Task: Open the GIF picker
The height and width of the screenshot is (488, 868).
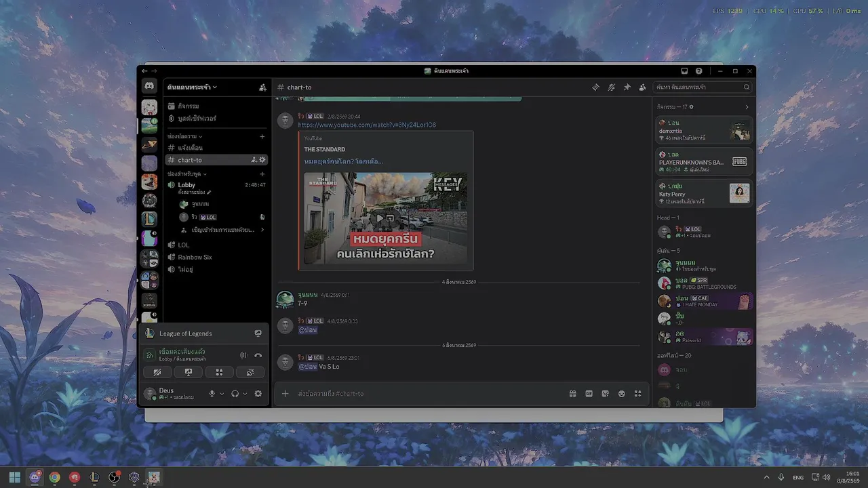Action: [x=589, y=394]
